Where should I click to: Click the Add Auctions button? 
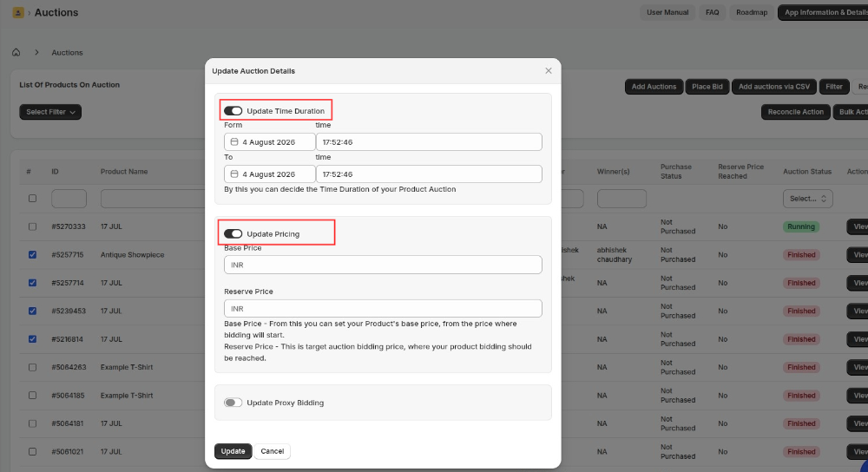tap(654, 86)
